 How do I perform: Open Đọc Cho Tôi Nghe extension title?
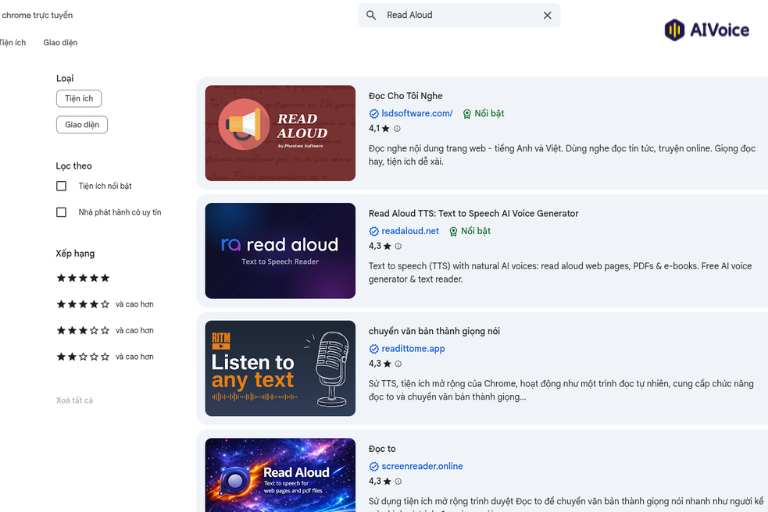coord(406,96)
